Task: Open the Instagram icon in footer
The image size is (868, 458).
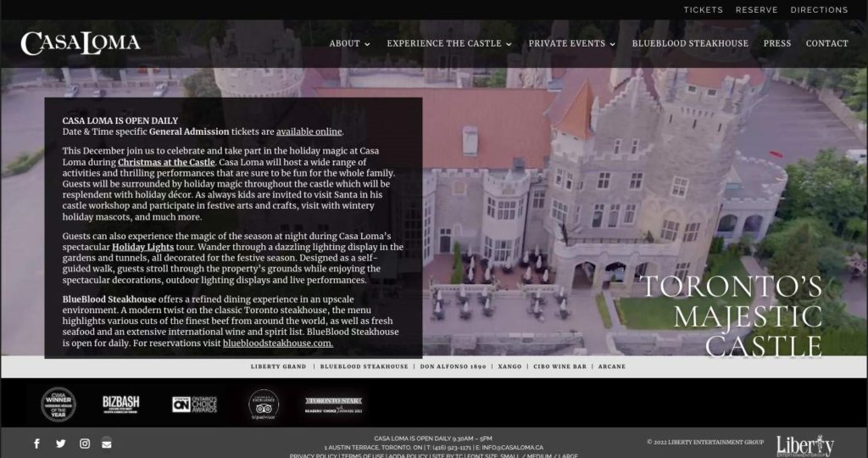Action: [85, 444]
